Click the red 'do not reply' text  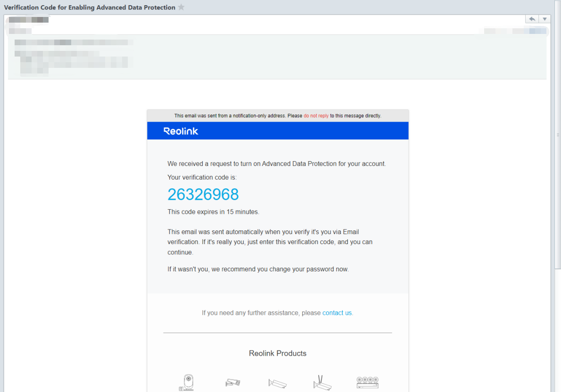coord(316,116)
